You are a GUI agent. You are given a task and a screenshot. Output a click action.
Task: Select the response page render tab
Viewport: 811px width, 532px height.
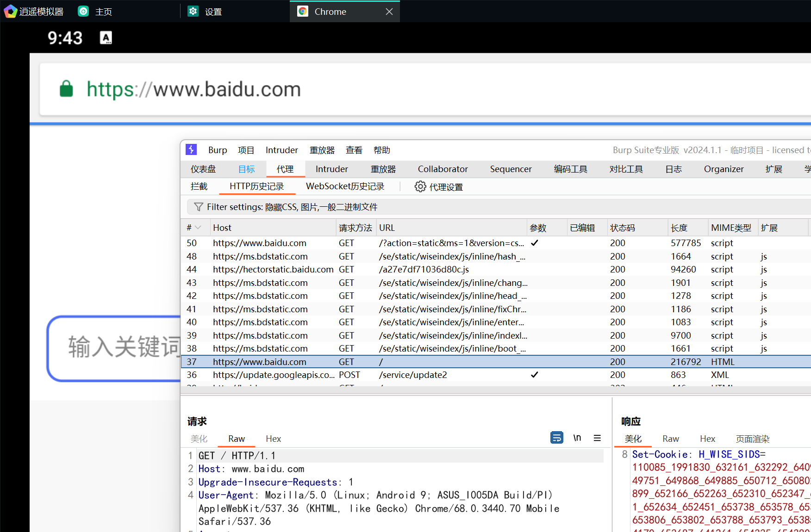(752, 439)
